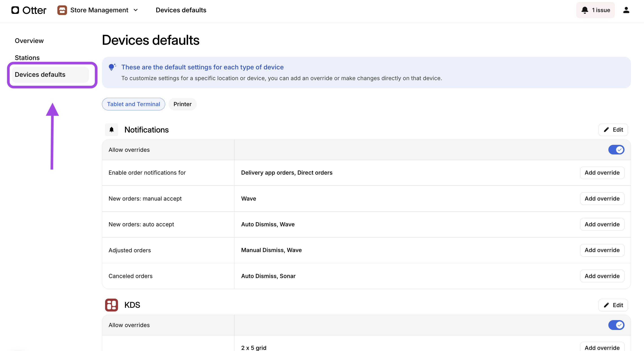Switch to the Printer tab
Viewport: 644px width, 351px height.
tap(182, 104)
